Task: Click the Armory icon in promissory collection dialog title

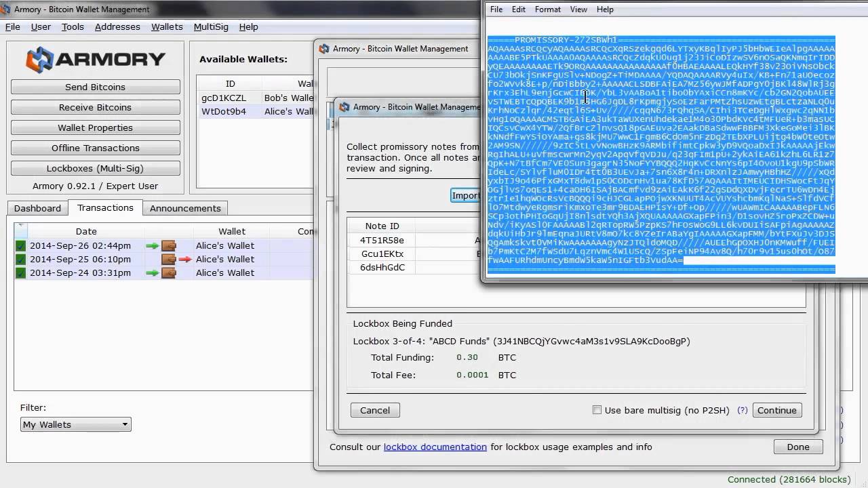Action: (x=344, y=107)
